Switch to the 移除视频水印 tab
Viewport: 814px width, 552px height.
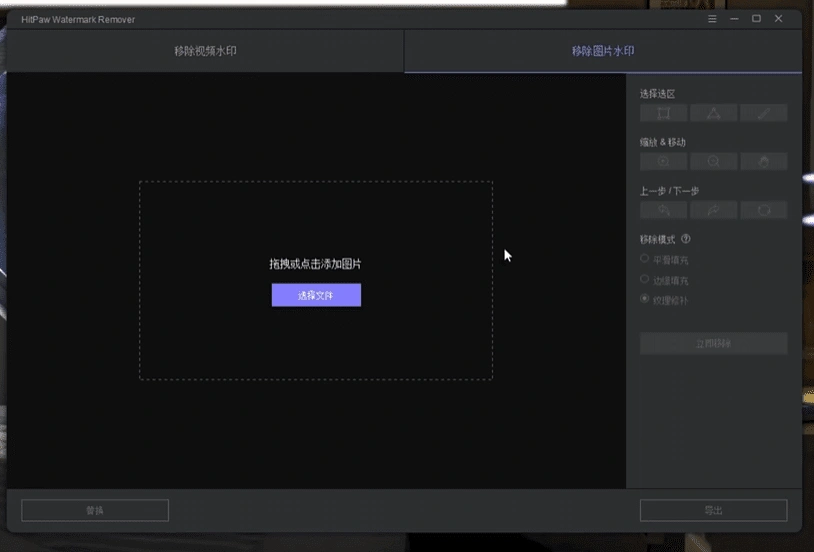point(204,51)
